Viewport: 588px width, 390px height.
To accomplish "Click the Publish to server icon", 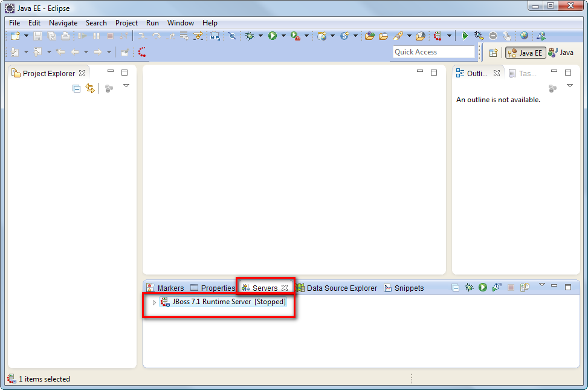I will (x=525, y=288).
